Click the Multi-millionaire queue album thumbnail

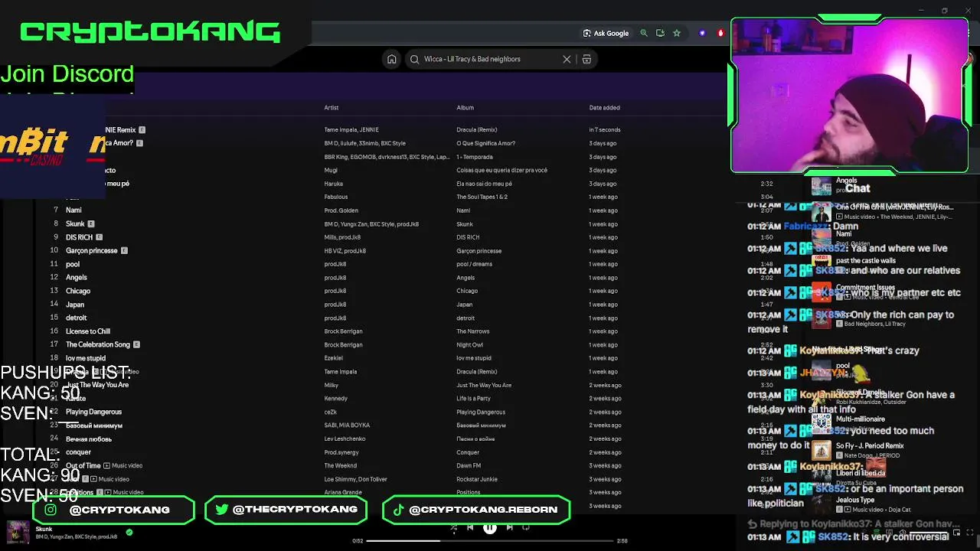(822, 423)
